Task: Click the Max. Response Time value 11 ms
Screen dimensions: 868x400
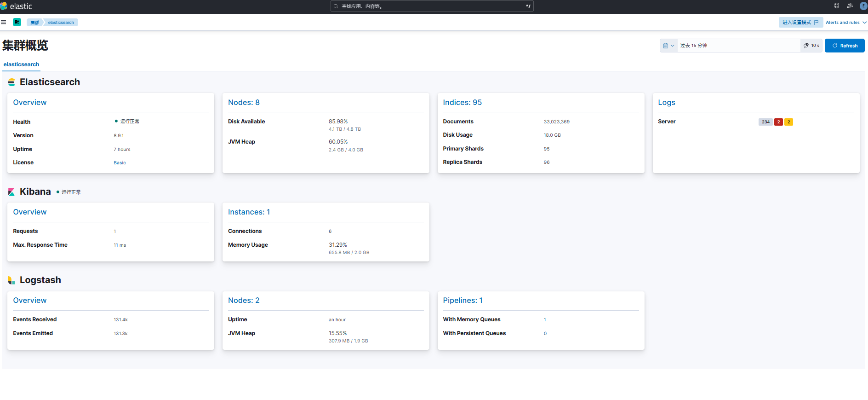Action: [120, 245]
